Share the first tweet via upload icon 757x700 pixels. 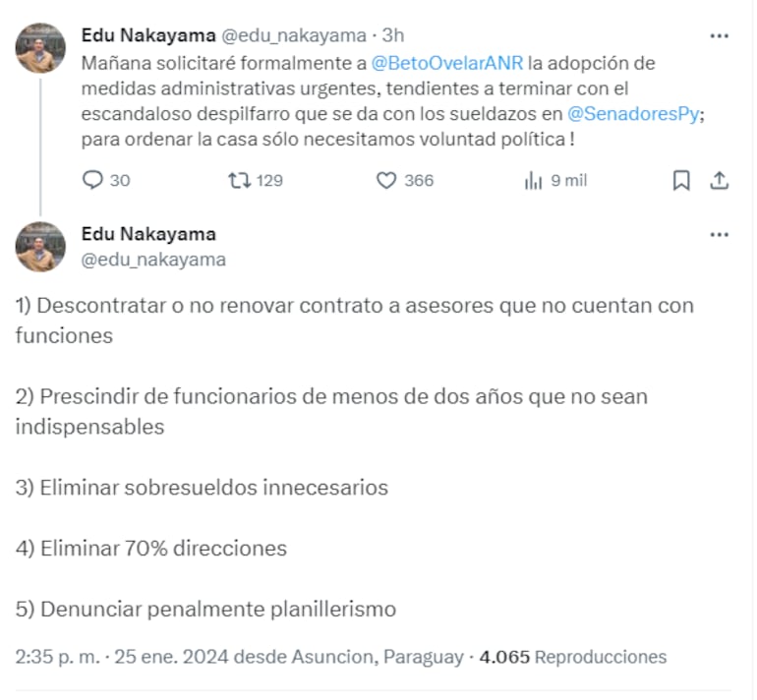point(719,180)
